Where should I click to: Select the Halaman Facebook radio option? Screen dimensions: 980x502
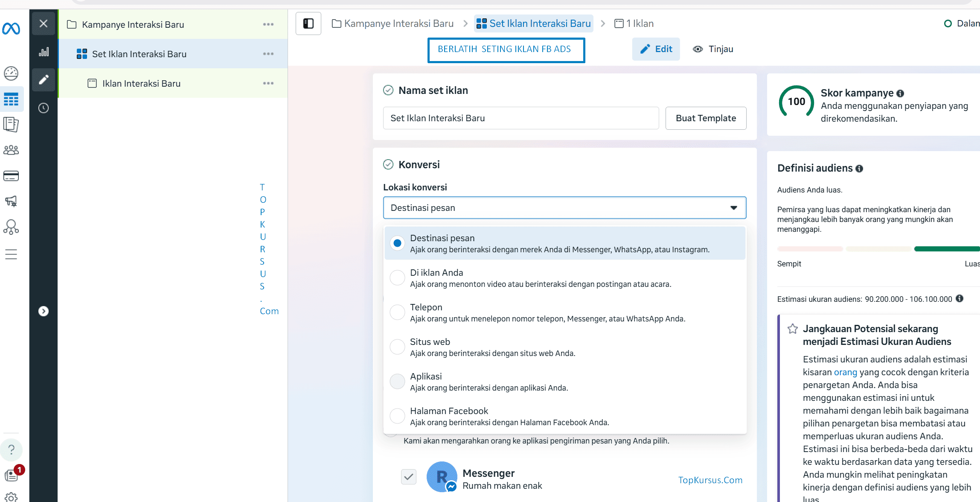tap(397, 416)
